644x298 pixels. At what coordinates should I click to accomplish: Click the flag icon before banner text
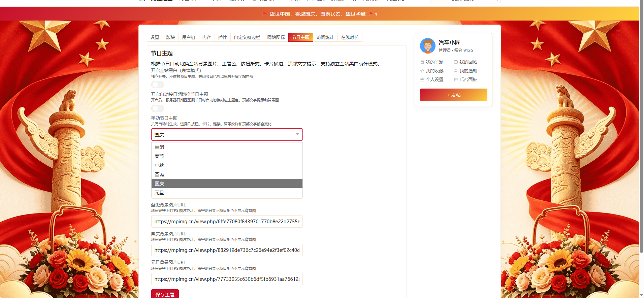pyautogui.click(x=264, y=14)
